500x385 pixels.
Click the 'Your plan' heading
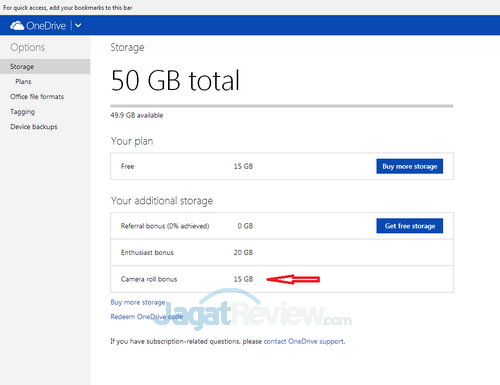[x=132, y=141]
